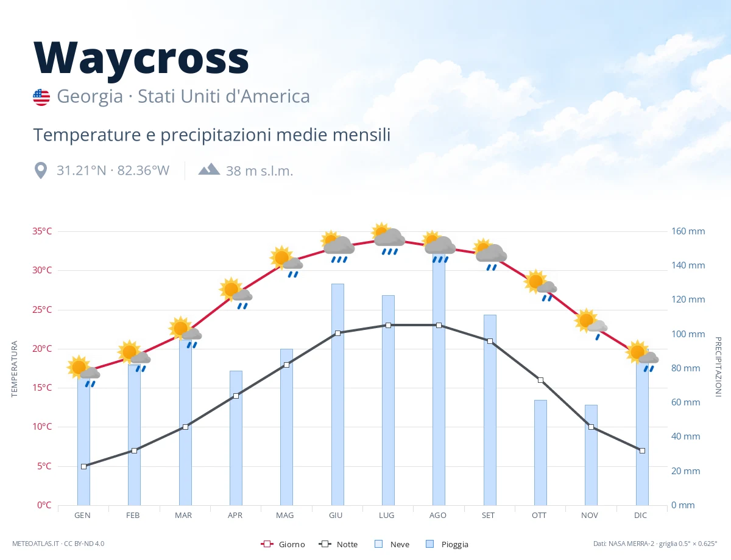The image size is (731, 560).
Task: Click the 0°C axis label
Action: pos(44,505)
